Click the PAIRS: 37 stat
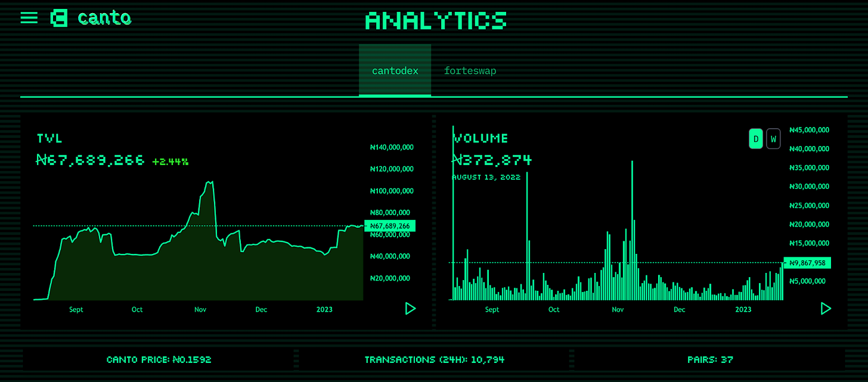The height and width of the screenshot is (382, 868). click(x=710, y=359)
